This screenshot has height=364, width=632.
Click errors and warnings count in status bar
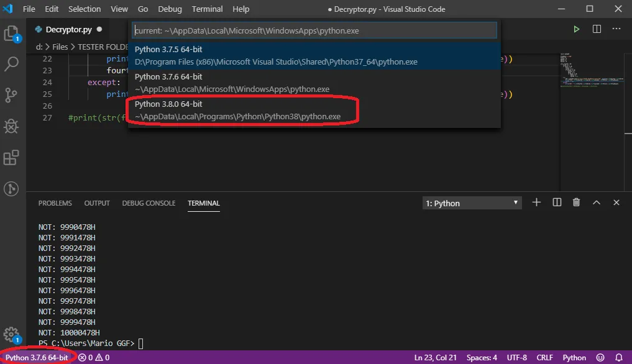click(94, 358)
